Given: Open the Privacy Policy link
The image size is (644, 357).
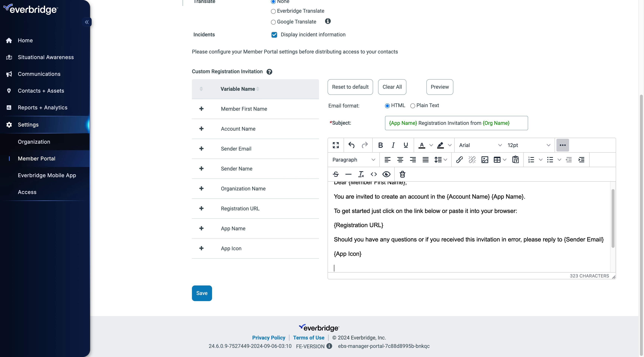Looking at the screenshot, I should [269, 338].
